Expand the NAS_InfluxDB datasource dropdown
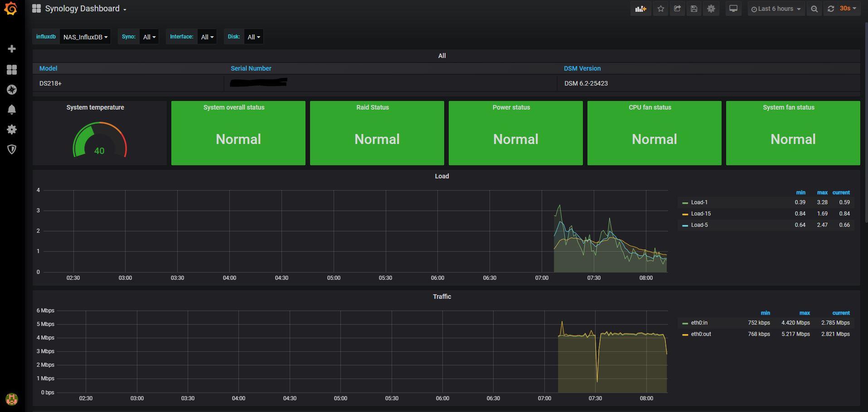 click(x=85, y=37)
